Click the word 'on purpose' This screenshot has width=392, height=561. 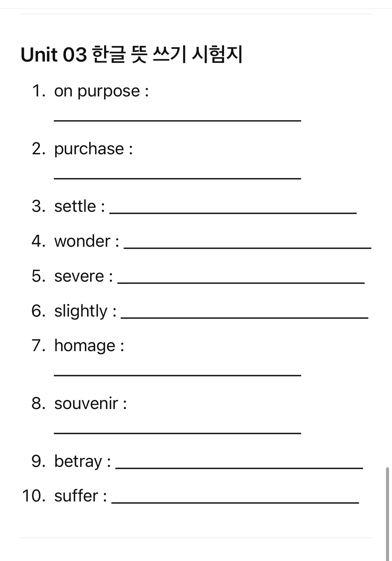97,91
